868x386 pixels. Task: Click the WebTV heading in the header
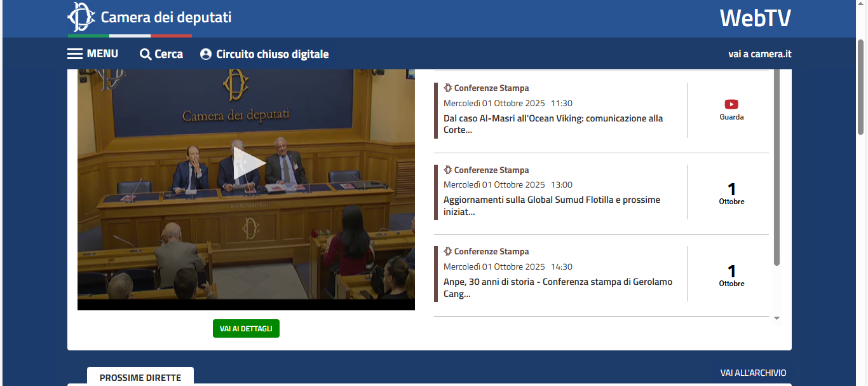[755, 18]
